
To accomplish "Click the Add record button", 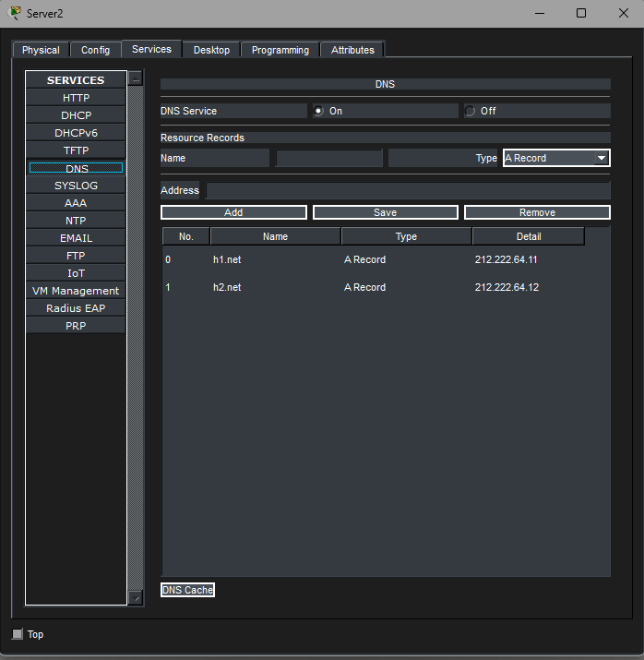I will (233, 212).
